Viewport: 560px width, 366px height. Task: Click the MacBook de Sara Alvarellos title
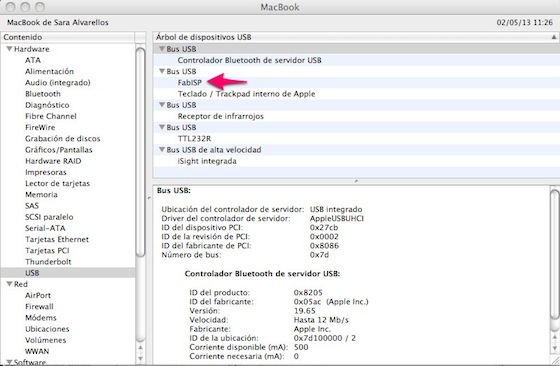58,22
